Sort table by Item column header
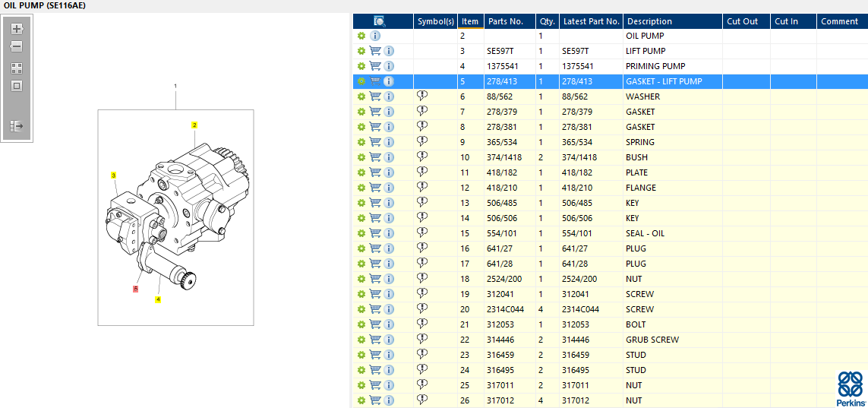Screen dimensions: 868x408 pyautogui.click(x=470, y=21)
